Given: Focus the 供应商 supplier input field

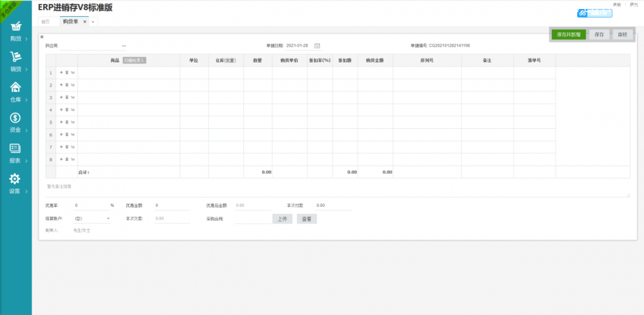Looking at the screenshot, I should (90, 46).
